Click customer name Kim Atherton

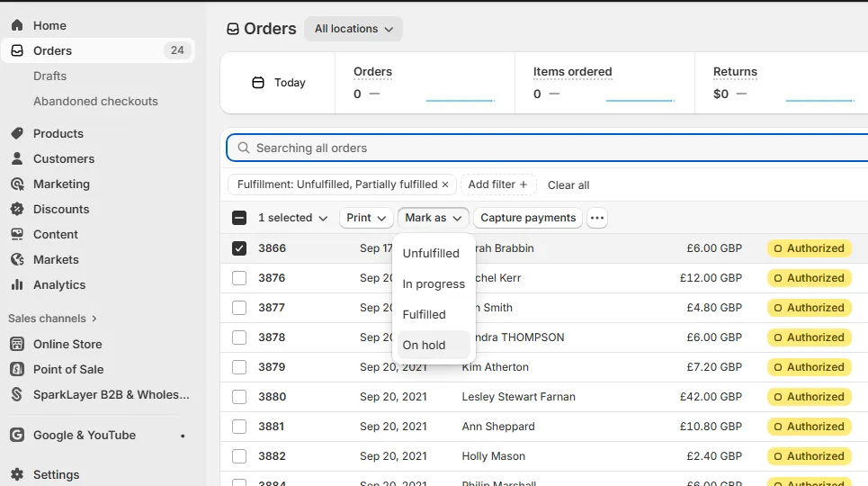click(495, 367)
